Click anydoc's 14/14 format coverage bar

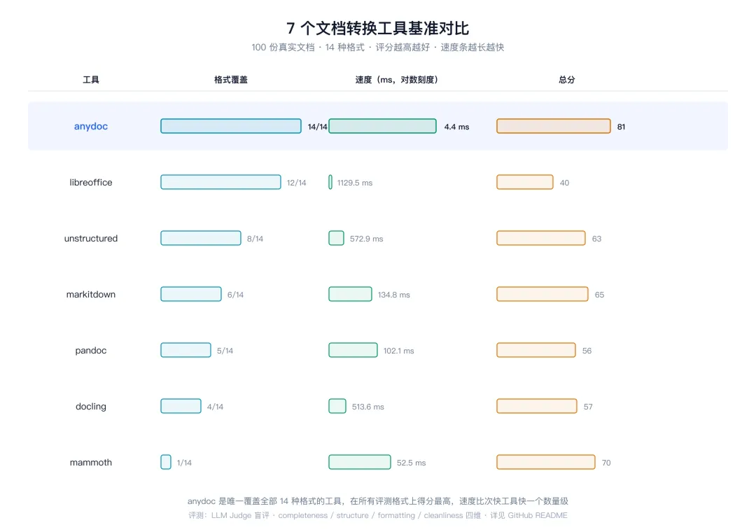click(231, 126)
